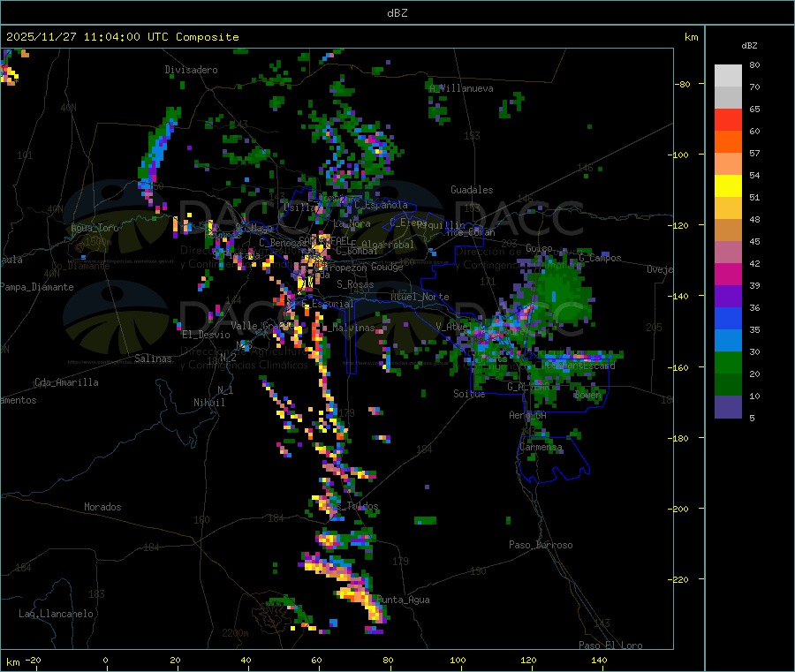Click the Paso_El_Loro map label
The image size is (795, 672).
pyautogui.click(x=611, y=646)
